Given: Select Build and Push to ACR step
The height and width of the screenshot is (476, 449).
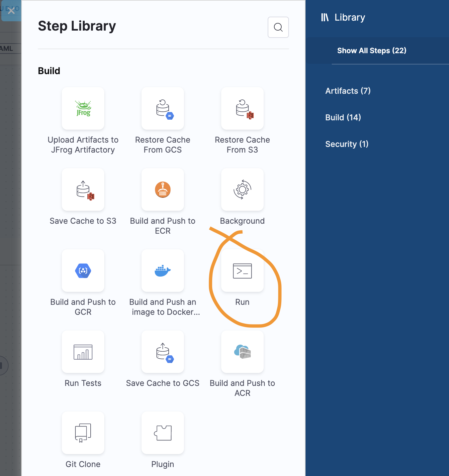Looking at the screenshot, I should [x=242, y=352].
